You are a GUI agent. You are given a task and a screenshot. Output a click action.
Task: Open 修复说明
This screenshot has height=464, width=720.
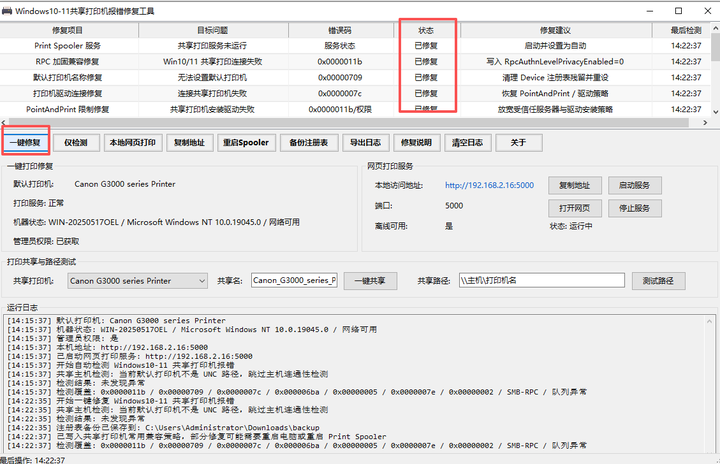416,142
